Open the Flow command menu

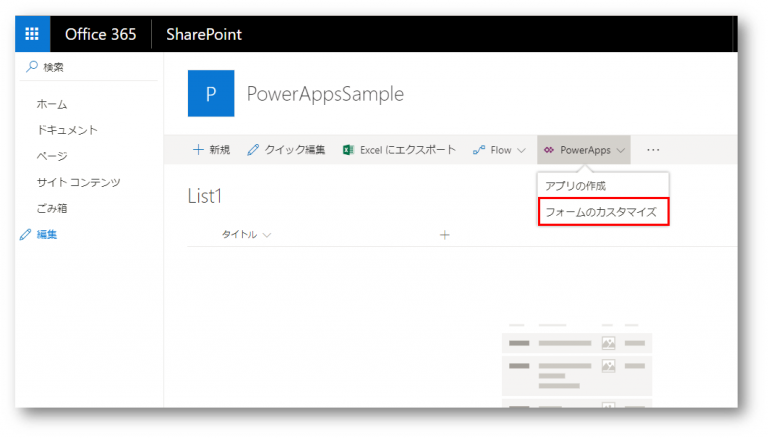tap(499, 150)
